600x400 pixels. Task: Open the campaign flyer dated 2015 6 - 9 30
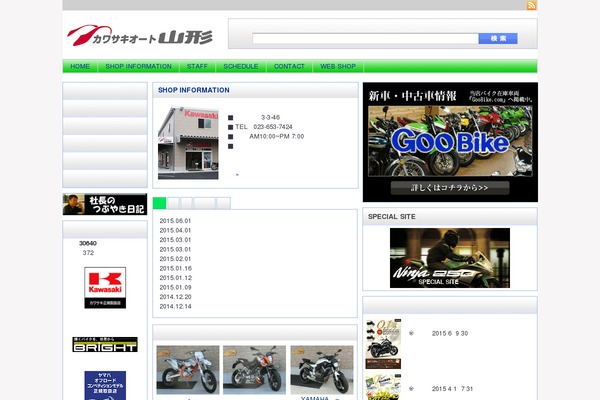coord(383,344)
